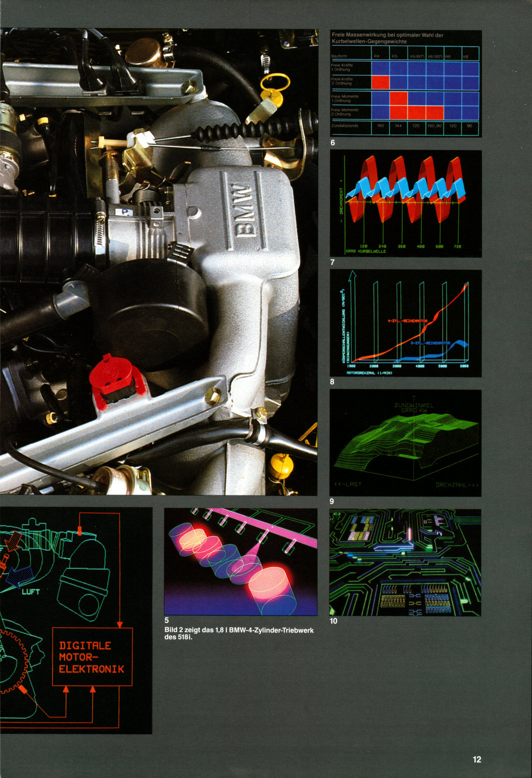The height and width of the screenshot is (778, 532).
Task: Click the DIGITALE MOTOR-ELEKTRONIK box
Action: tap(92, 657)
